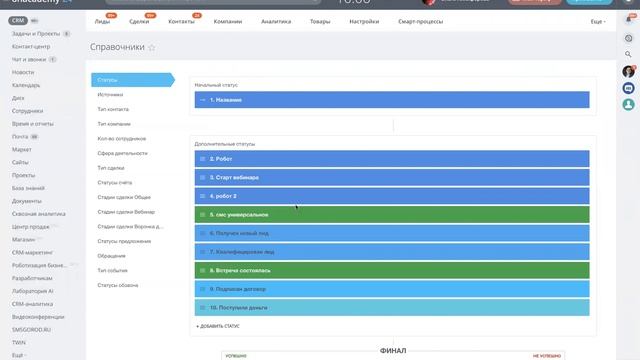
Task: Open the Компании tab
Action: click(x=228, y=21)
